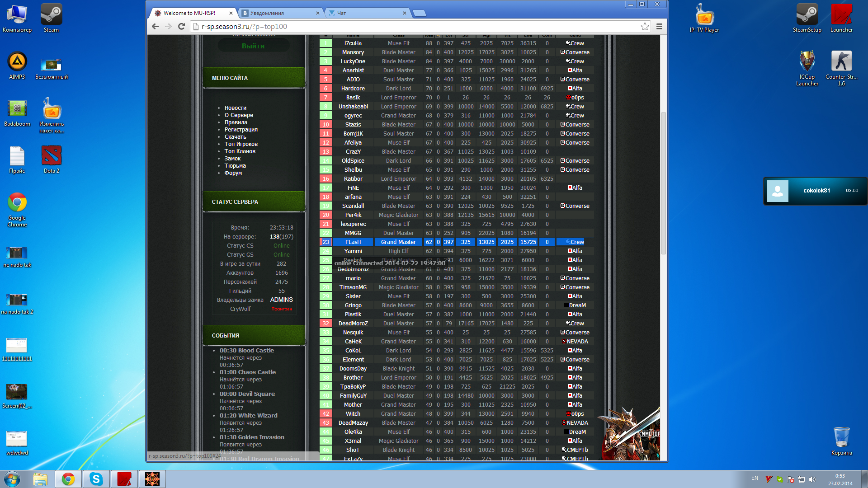Open the Прайс document on the desktop
868x488 pixels.
tap(17, 159)
